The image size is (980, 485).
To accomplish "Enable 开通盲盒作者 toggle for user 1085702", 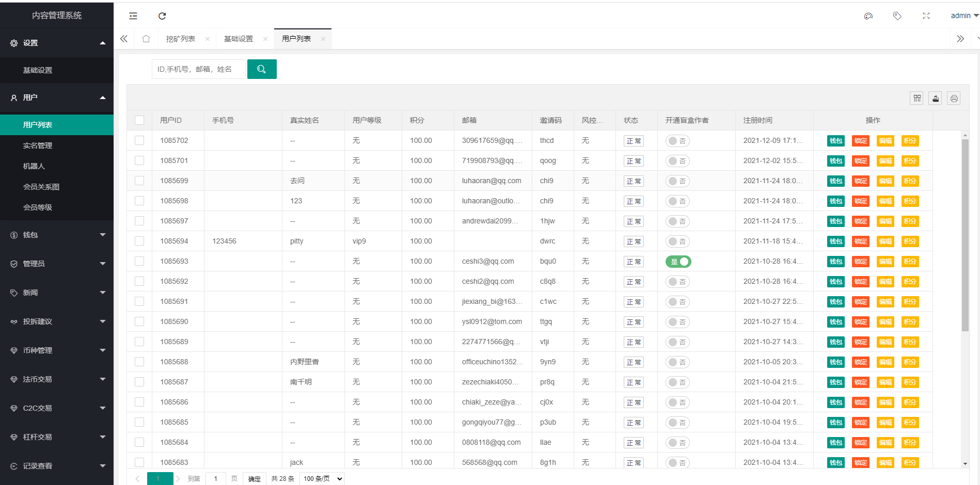I will coord(677,140).
